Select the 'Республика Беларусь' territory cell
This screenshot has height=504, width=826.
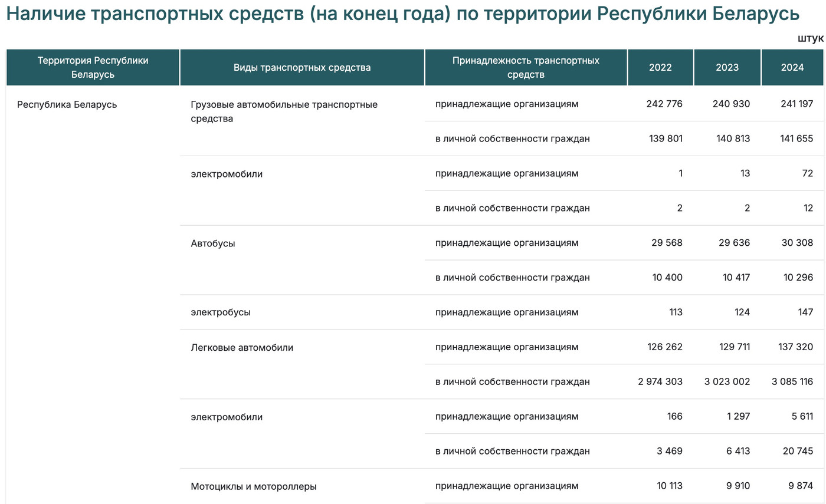tap(67, 104)
